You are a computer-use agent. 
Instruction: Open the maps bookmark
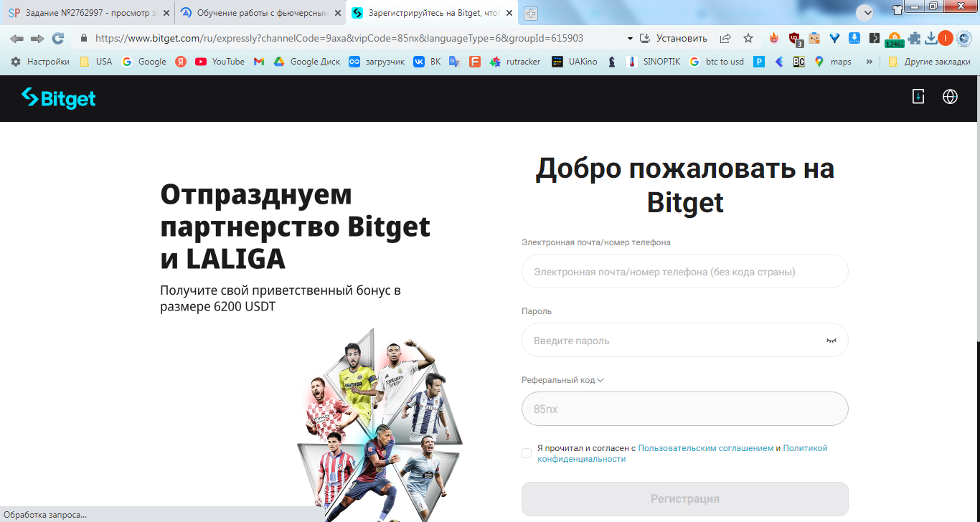(833, 62)
